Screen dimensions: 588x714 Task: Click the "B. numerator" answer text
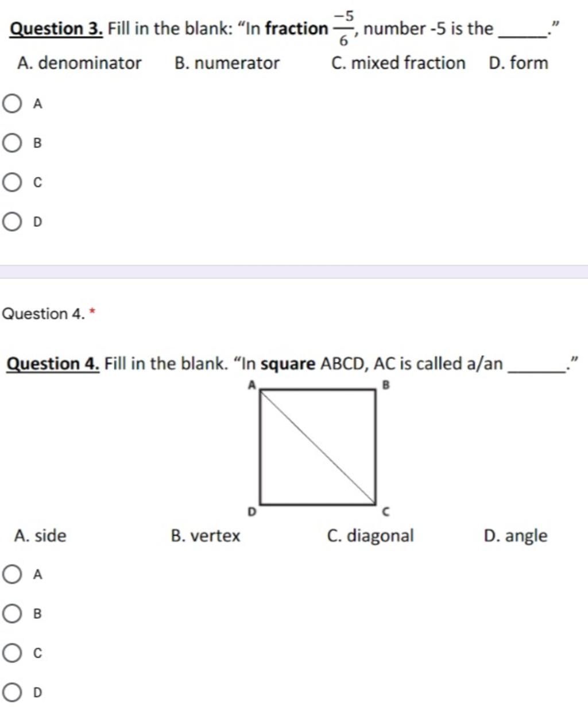coord(227,63)
